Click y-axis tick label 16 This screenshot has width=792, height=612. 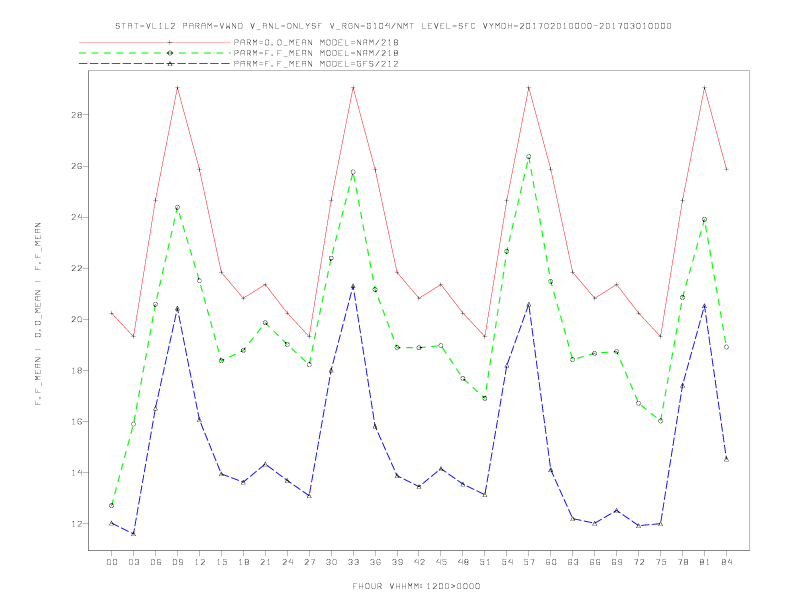coord(76,421)
